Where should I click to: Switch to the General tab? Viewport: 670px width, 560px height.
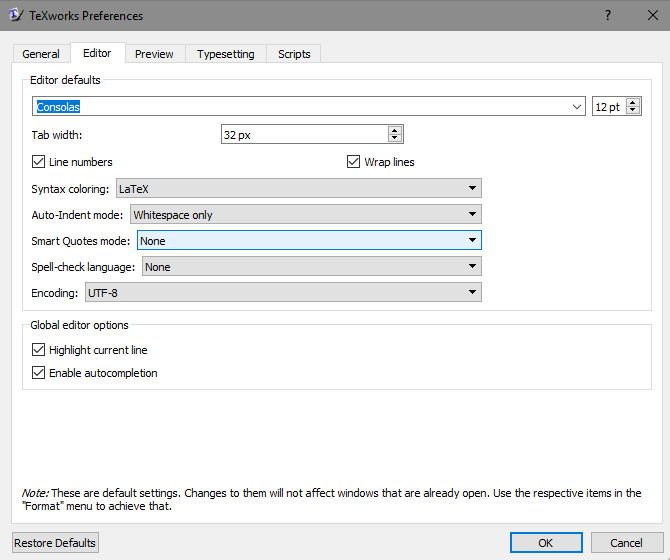(x=41, y=54)
